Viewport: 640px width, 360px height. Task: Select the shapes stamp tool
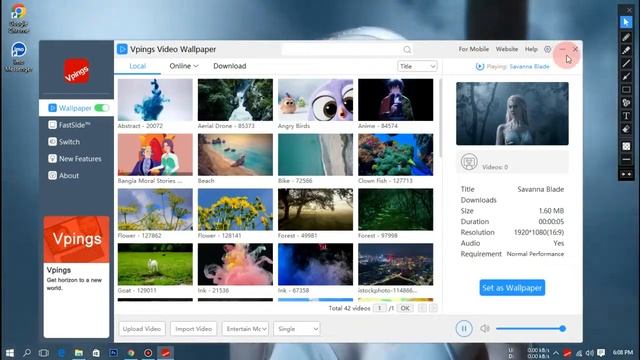(626, 103)
